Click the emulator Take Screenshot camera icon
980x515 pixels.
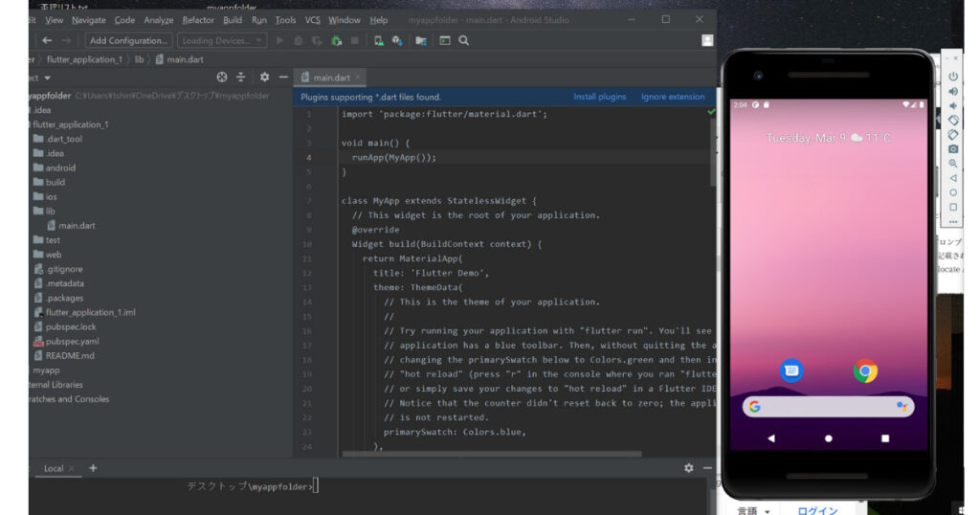[x=953, y=148]
